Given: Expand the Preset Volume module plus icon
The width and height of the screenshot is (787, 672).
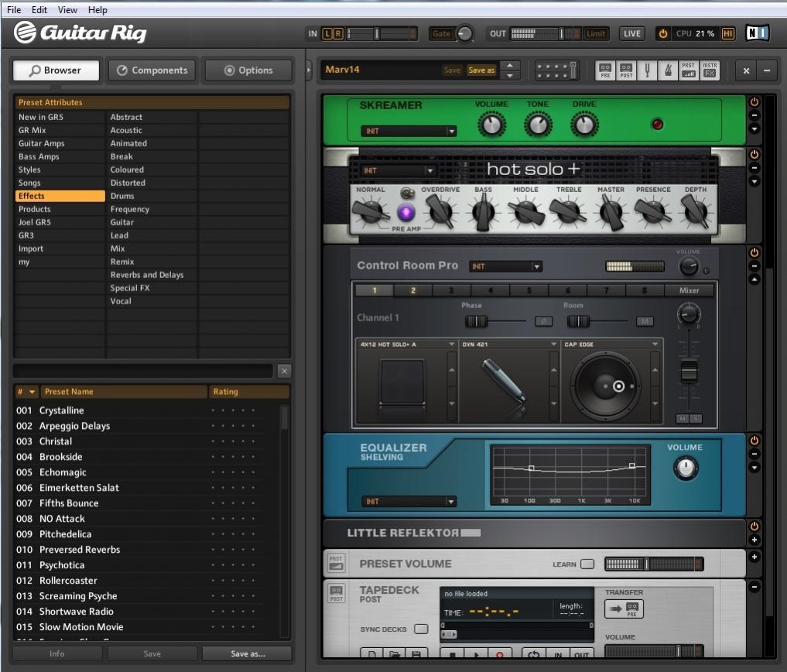Looking at the screenshot, I should [x=754, y=557].
